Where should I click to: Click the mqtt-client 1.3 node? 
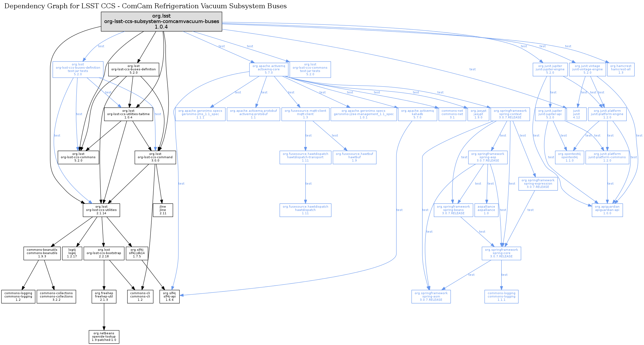(305, 114)
